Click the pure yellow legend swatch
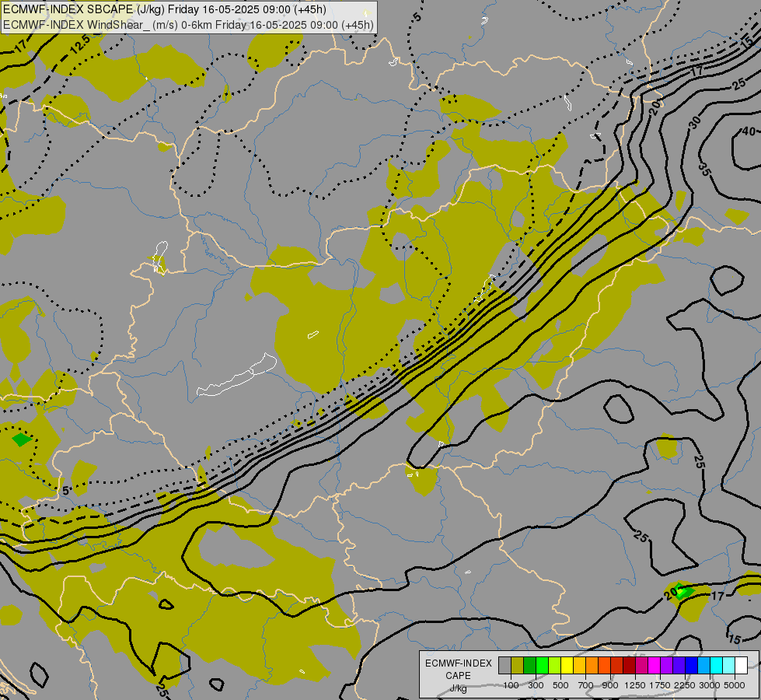This screenshot has height=700, width=761. 567,666
